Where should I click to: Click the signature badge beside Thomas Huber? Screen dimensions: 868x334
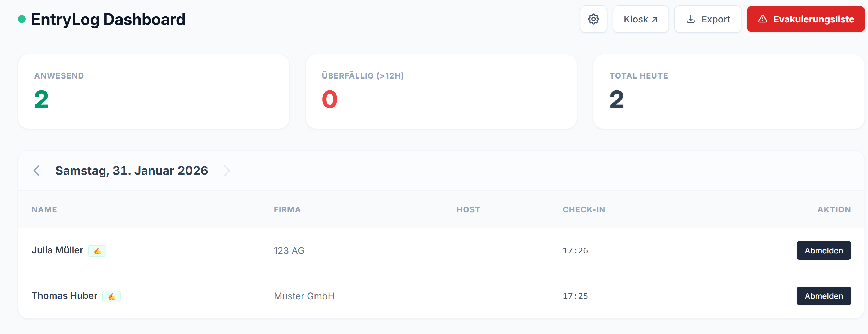click(x=111, y=296)
